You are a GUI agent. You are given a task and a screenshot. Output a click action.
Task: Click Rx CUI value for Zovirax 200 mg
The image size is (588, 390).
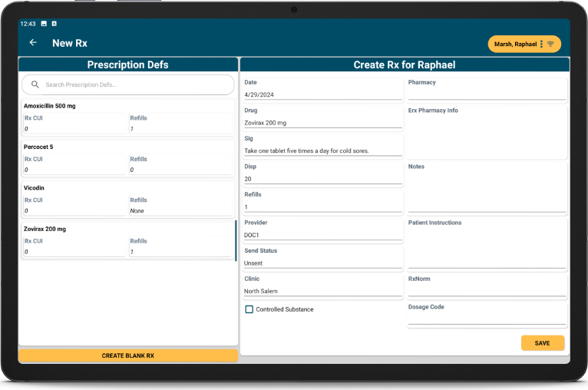click(x=26, y=252)
